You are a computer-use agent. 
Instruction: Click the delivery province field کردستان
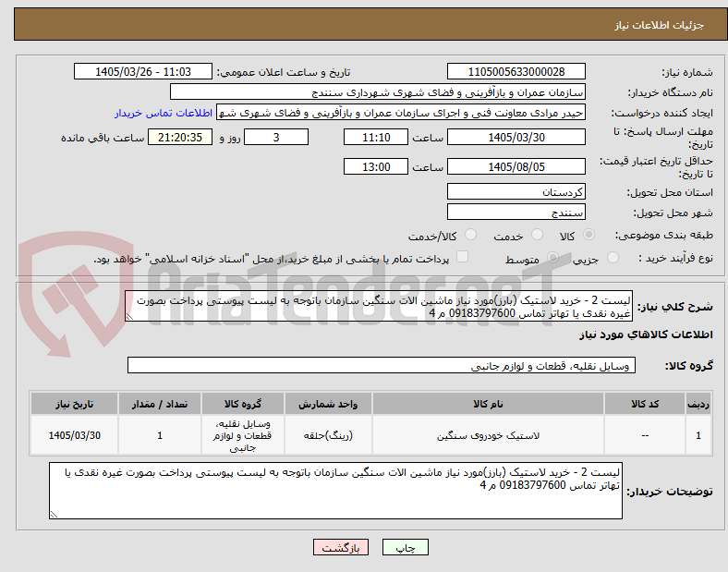coord(516,192)
